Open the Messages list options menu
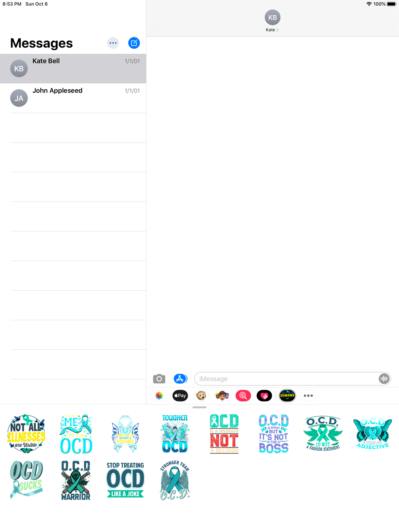 (113, 43)
